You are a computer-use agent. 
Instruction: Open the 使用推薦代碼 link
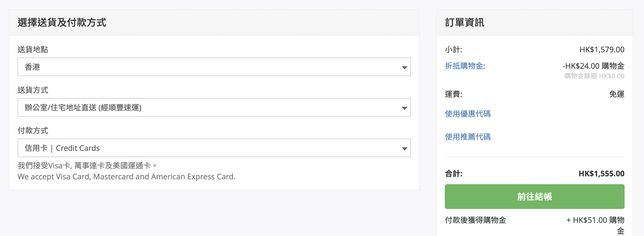(x=468, y=137)
